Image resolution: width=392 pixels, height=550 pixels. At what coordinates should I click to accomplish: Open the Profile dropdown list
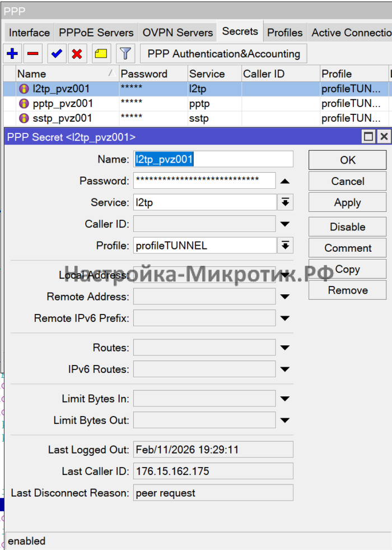click(285, 246)
